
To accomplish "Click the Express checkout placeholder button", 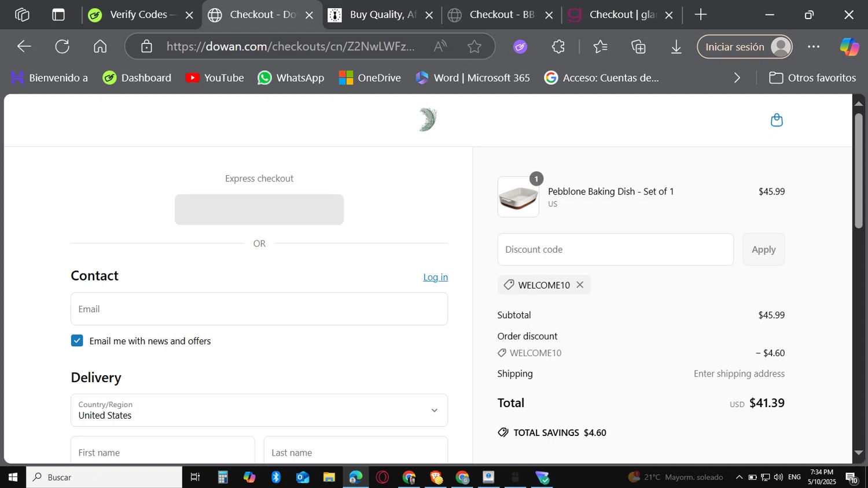I will coord(259,209).
